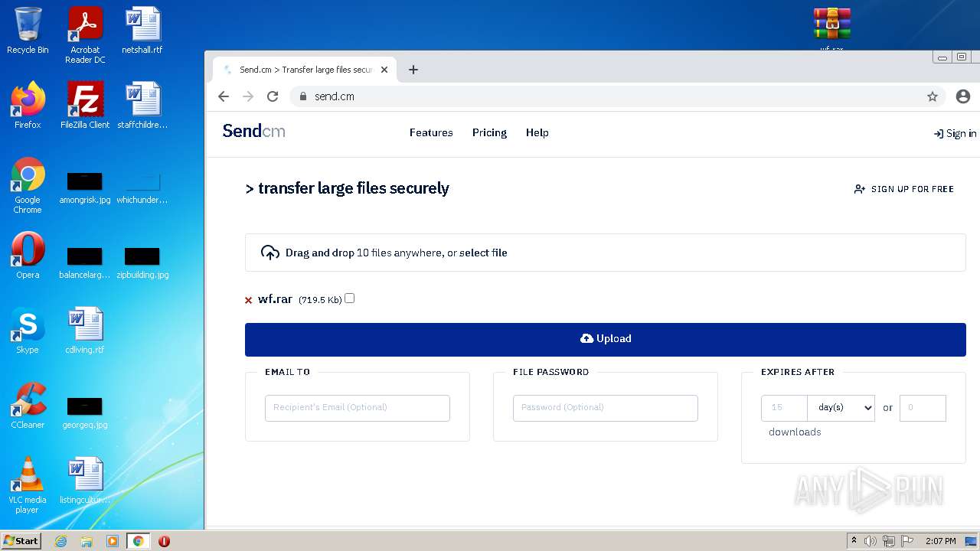Viewport: 980px width, 551px height.
Task: Show hidden system tray icons
Action: 854,541
